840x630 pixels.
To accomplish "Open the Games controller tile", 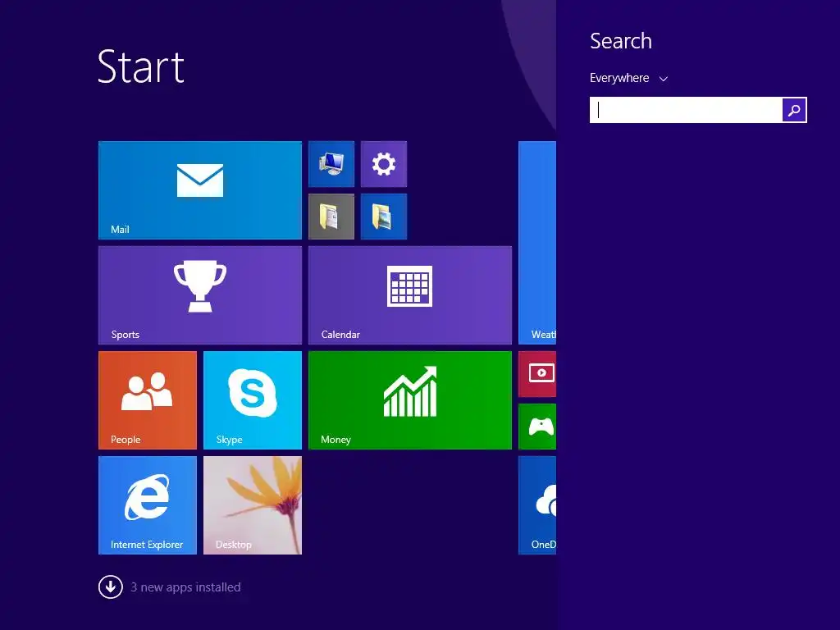I will pos(537,427).
